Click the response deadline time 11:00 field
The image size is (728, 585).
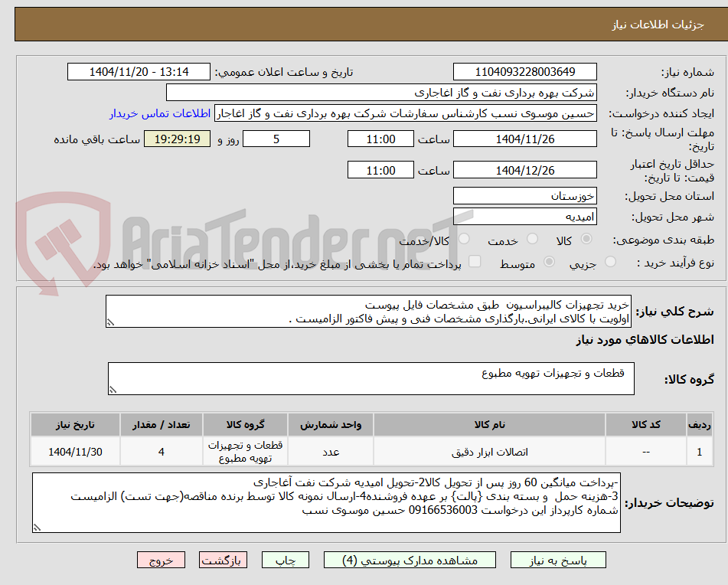coord(380,139)
